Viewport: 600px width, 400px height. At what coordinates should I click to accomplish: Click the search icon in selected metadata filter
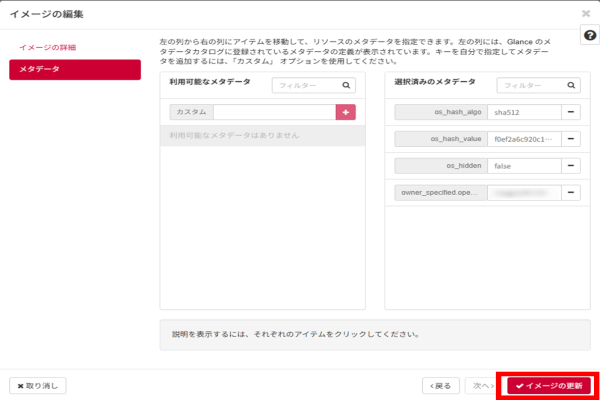(x=571, y=86)
